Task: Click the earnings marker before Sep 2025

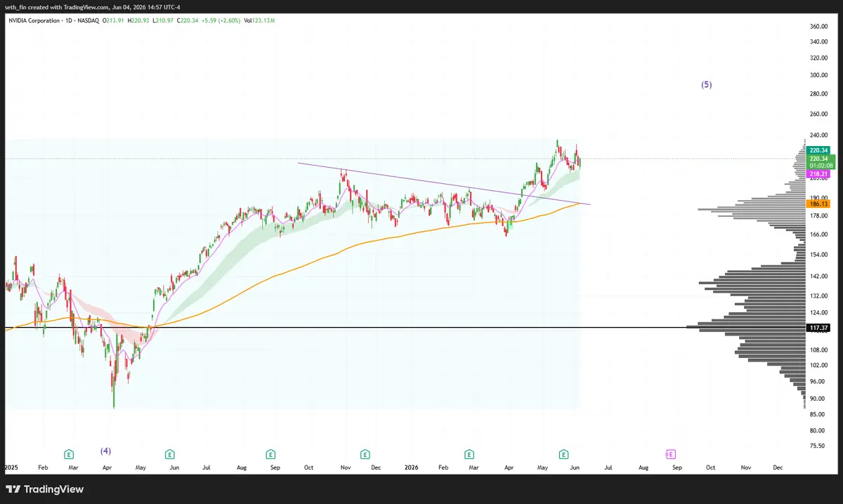Action: [270, 454]
